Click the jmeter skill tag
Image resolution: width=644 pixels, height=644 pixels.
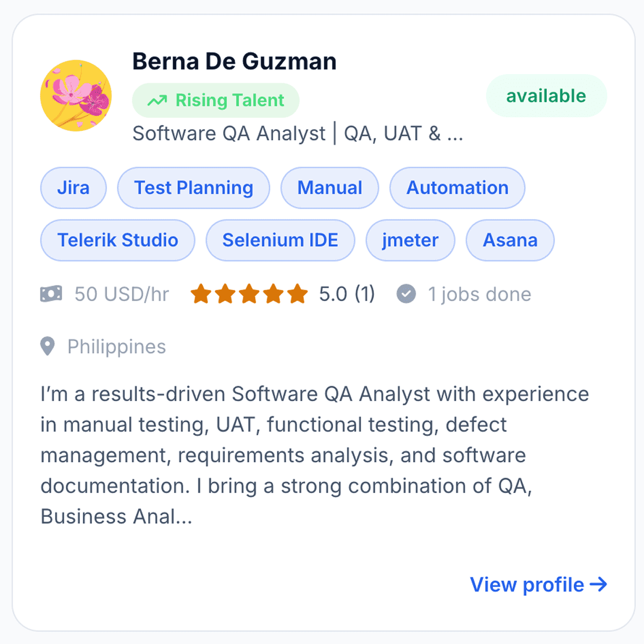coord(410,240)
